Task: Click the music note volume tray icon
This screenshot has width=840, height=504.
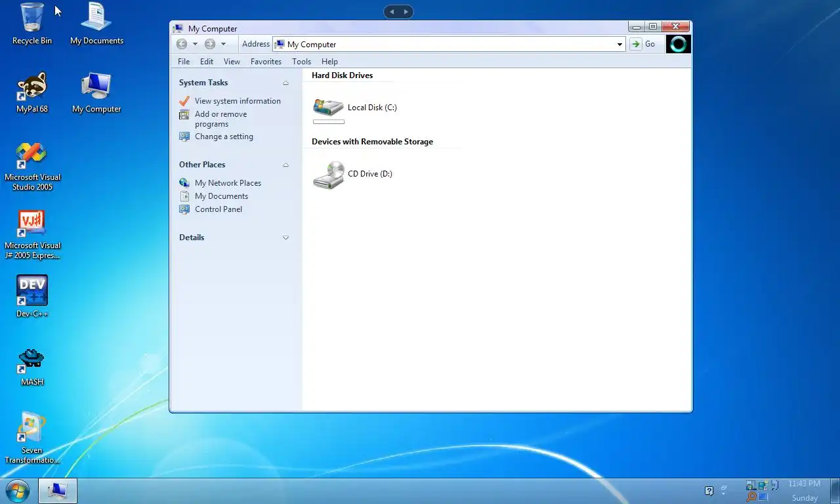Action: pos(774,485)
